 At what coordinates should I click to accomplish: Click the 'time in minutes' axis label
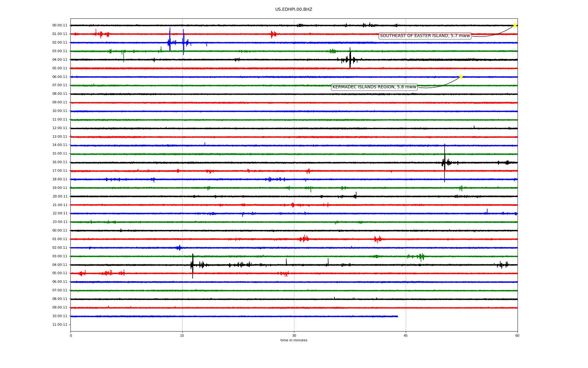294,340
